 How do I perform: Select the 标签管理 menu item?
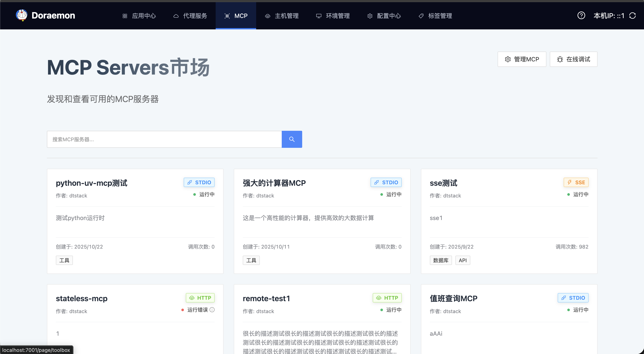coord(435,16)
